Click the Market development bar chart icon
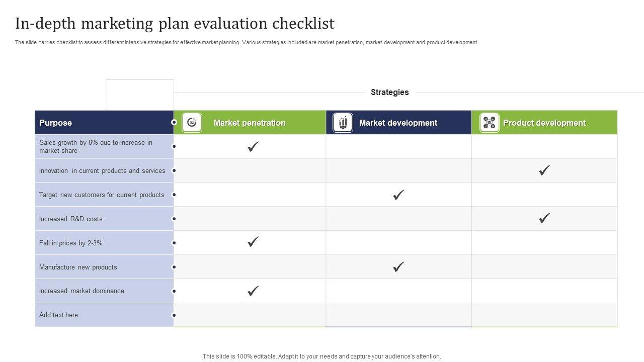The image size is (644, 362). pos(343,123)
